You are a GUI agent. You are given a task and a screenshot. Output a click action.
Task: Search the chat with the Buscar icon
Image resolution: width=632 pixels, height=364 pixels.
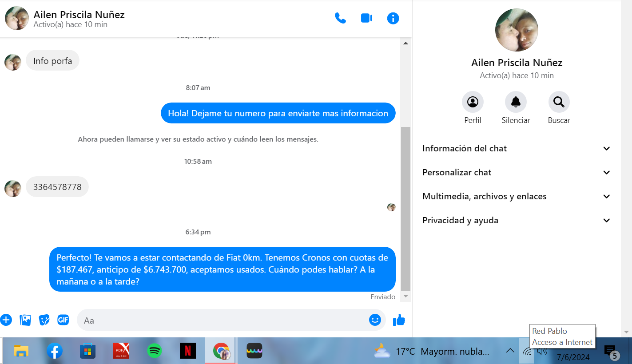559,102
